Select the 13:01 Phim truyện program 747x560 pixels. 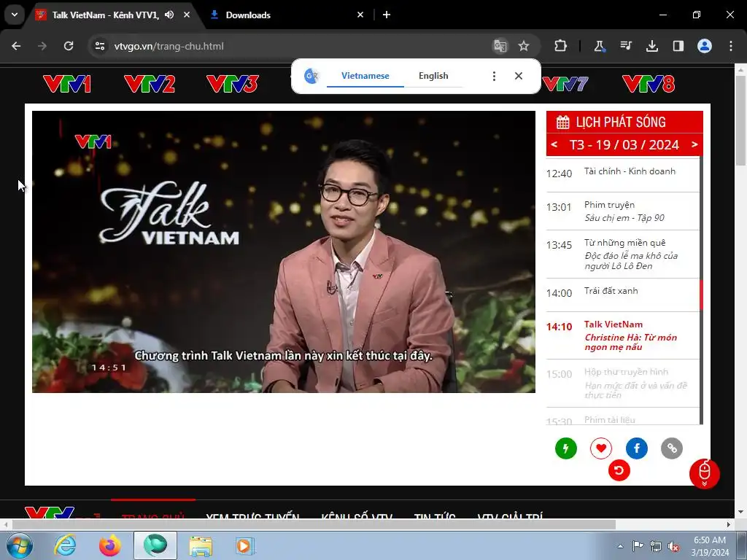click(x=622, y=211)
